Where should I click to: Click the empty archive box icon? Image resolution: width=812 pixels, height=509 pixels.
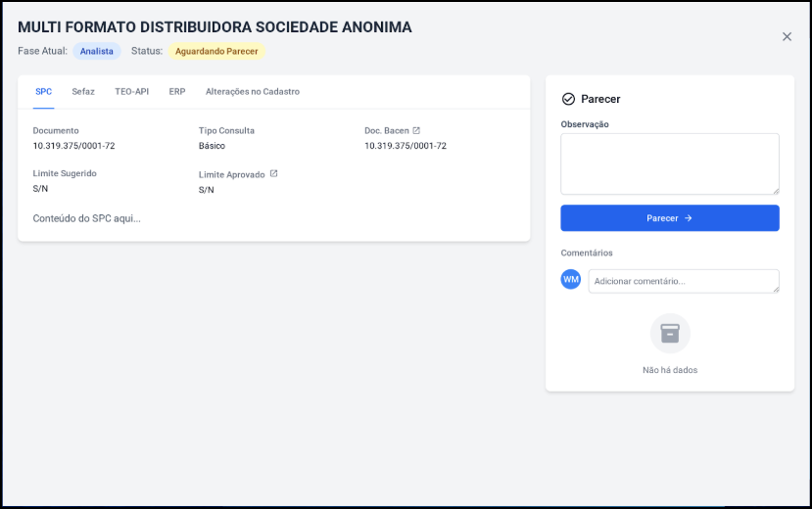click(670, 334)
